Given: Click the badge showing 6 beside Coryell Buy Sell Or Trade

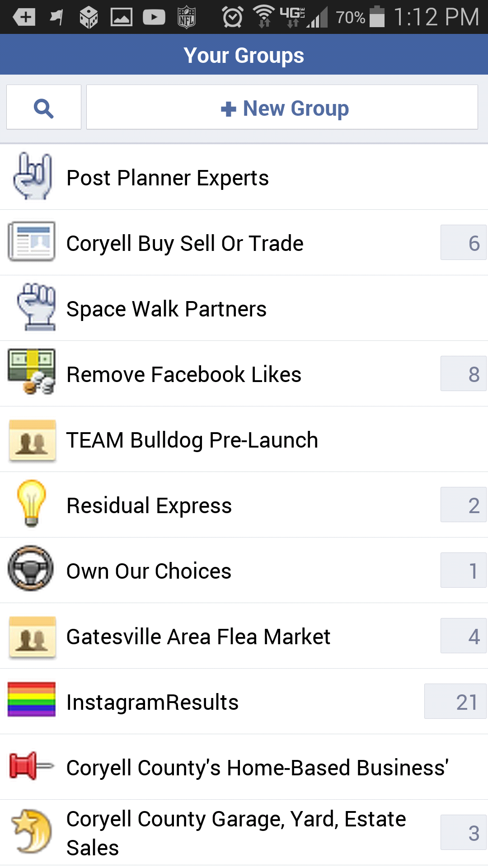Looking at the screenshot, I should (x=463, y=242).
